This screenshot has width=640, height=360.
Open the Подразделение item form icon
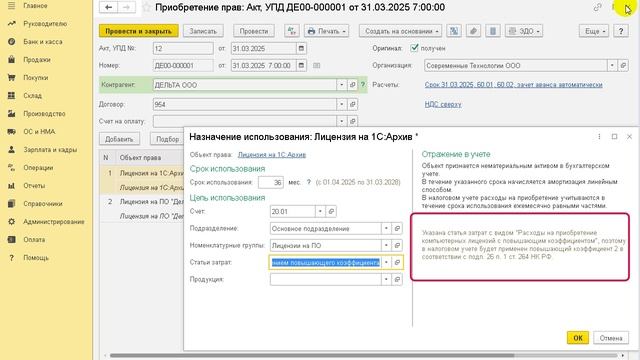point(397,229)
